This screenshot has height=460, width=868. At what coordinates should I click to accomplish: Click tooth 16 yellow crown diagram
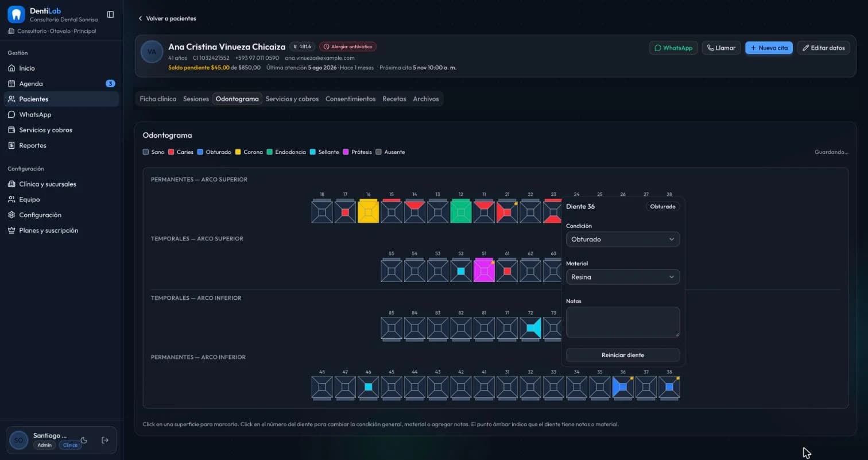coord(368,212)
